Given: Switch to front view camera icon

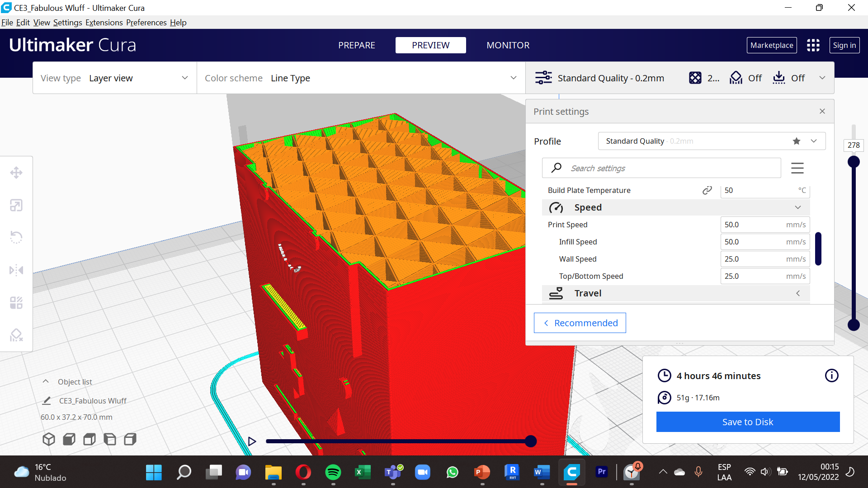Looking at the screenshot, I should pos(69,439).
